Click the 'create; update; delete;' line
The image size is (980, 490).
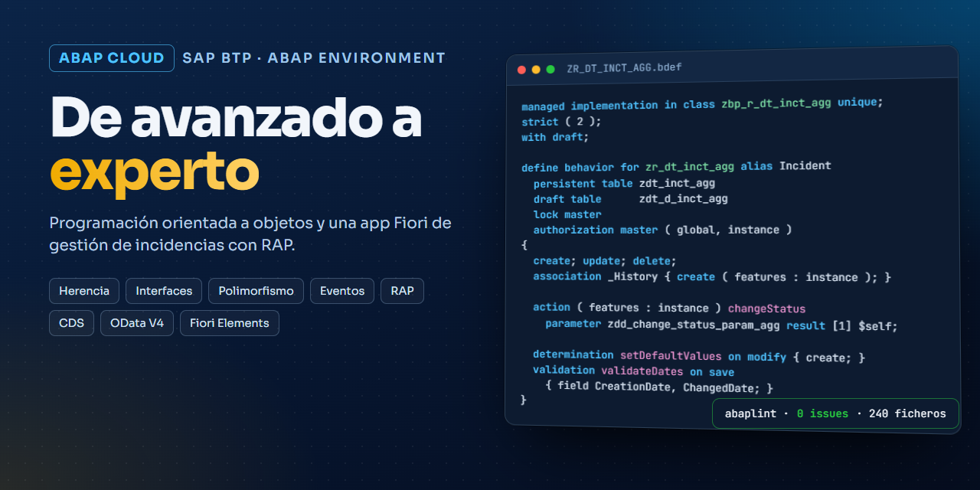[x=605, y=261]
